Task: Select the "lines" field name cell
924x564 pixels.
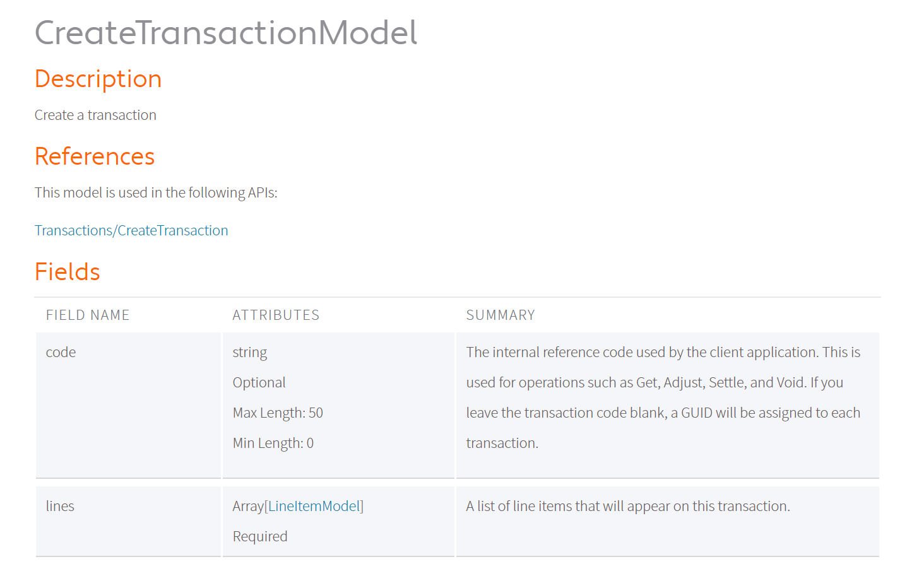Action: point(61,507)
